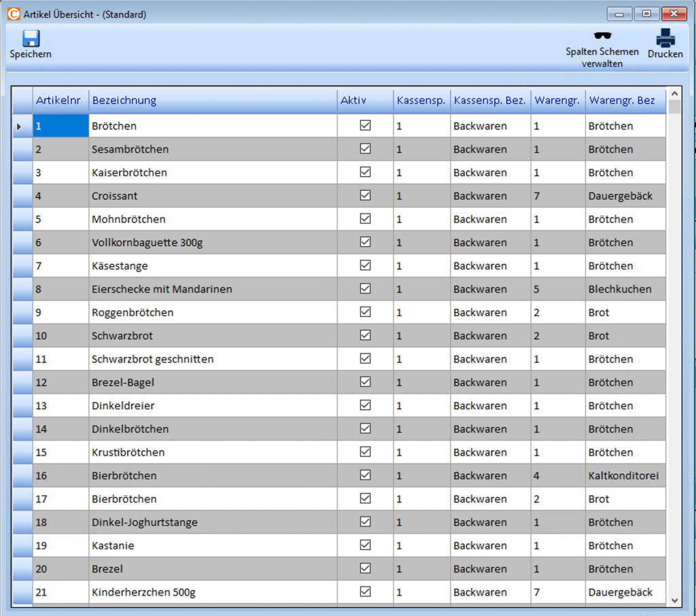Viewport: 696px width, 616px height.
Task: Click the Speichern floppy disk icon
Action: pos(30,39)
